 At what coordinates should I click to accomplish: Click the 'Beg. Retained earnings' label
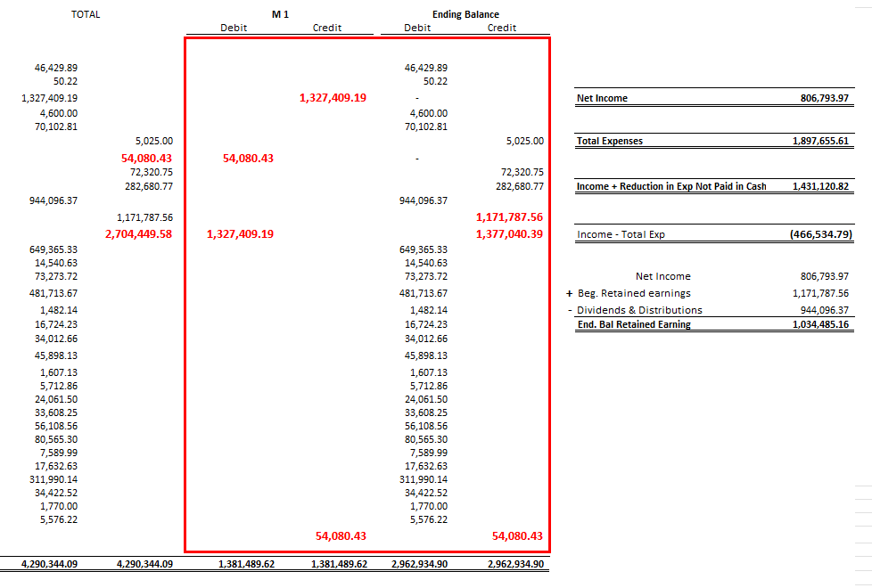(x=634, y=293)
